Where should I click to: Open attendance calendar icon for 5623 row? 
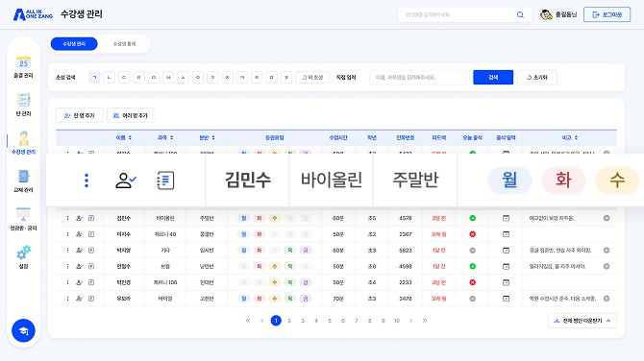coord(506,251)
